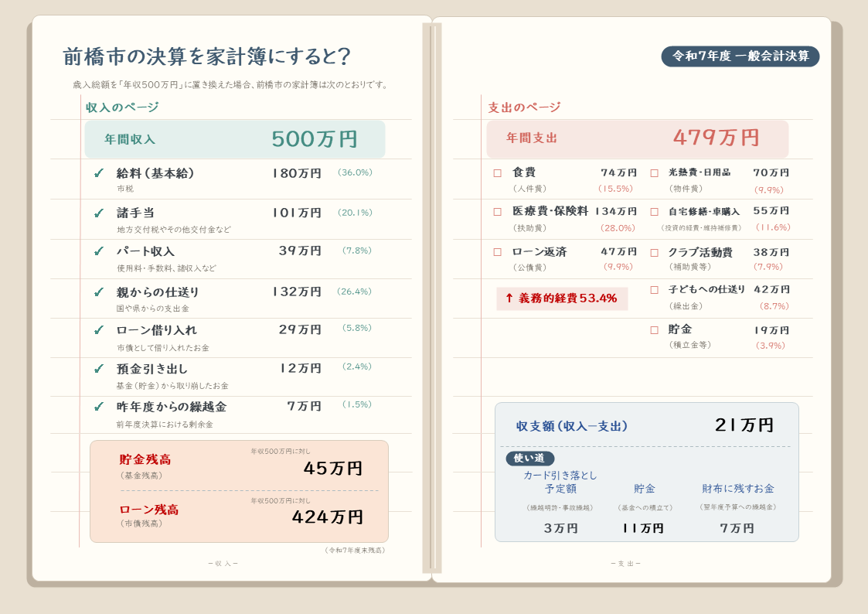Click the 貯金残高 label

tap(145, 459)
